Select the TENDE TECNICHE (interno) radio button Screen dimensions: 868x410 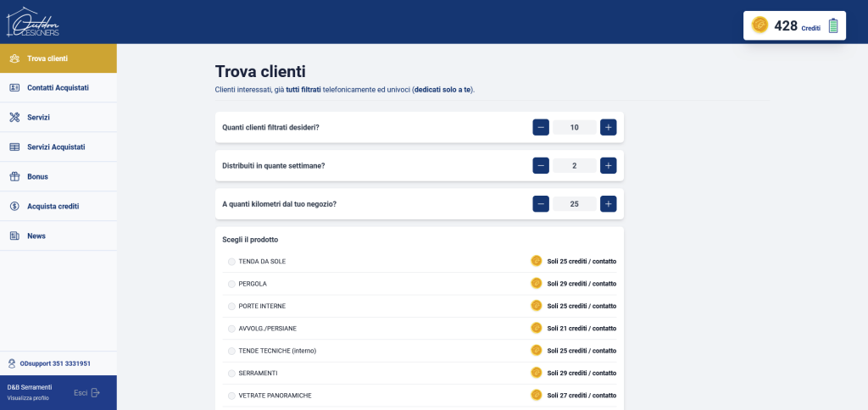pyautogui.click(x=231, y=352)
